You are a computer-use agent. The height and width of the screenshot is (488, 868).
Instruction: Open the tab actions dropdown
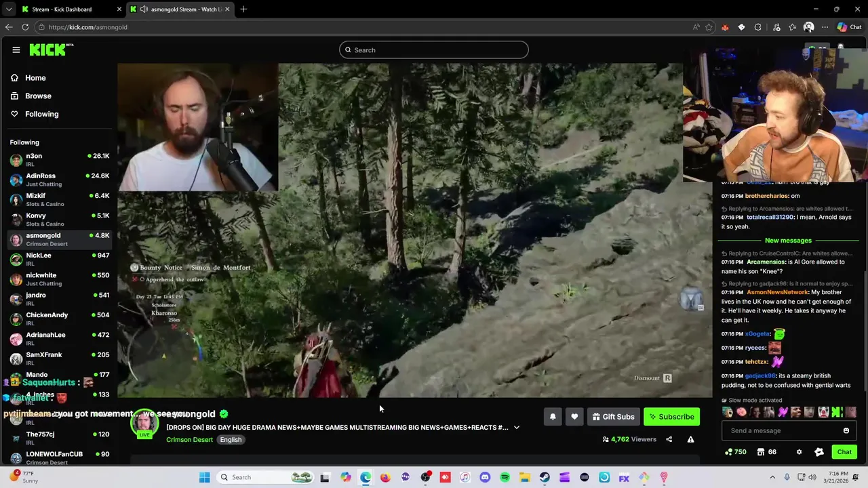(x=9, y=9)
